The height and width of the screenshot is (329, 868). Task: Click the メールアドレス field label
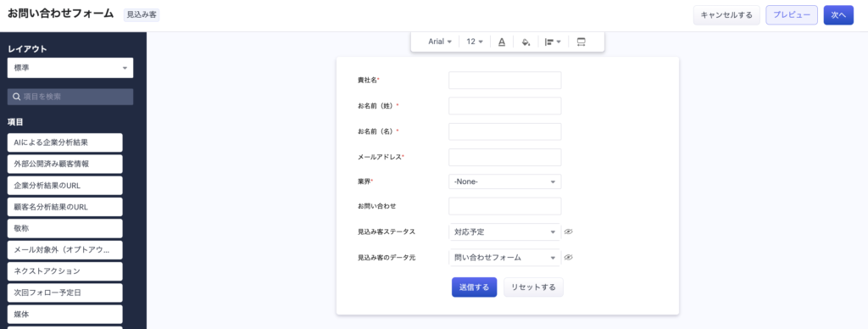[380, 158]
